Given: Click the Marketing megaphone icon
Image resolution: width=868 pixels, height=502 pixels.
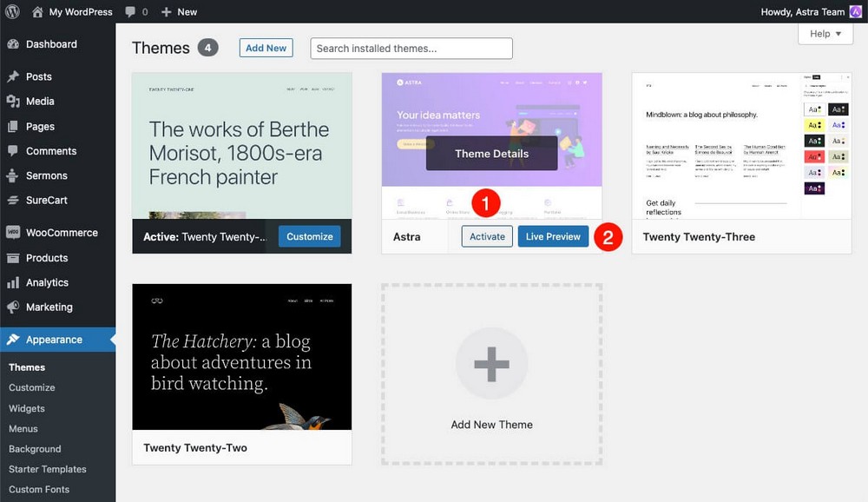Looking at the screenshot, I should pos(13,307).
